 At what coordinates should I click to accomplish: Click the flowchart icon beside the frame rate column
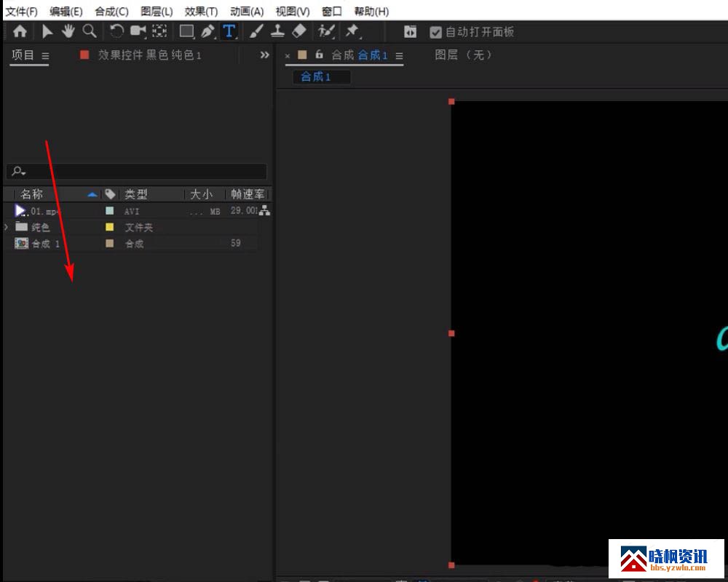[265, 211]
